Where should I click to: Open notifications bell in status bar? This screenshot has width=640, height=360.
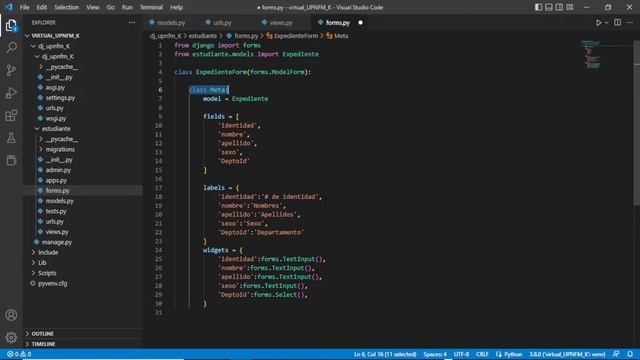(x=630, y=354)
